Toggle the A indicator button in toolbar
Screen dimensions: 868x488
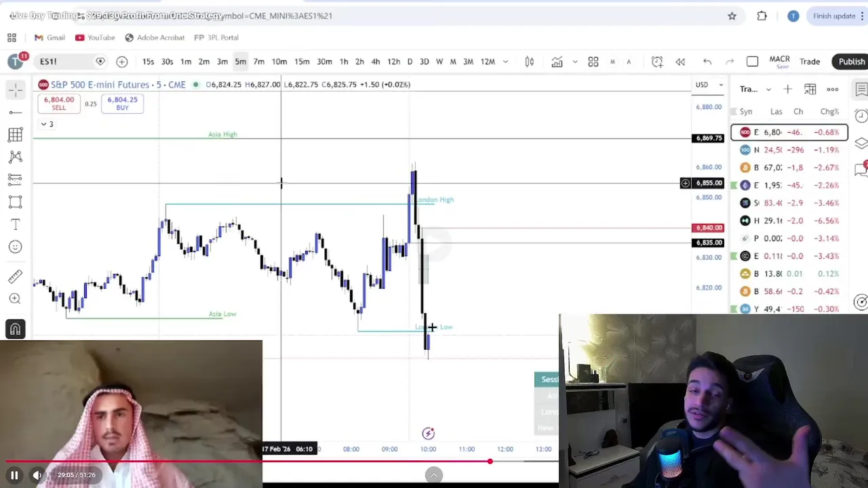(629, 62)
